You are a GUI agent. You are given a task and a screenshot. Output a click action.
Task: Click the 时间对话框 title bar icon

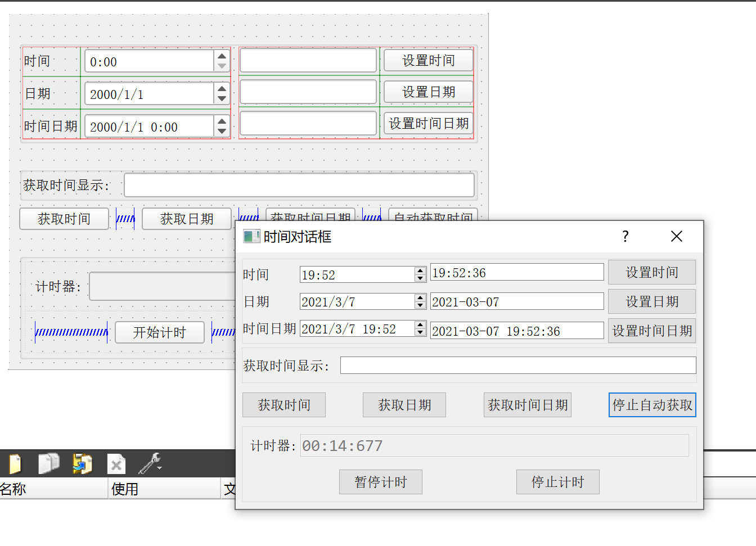click(251, 237)
